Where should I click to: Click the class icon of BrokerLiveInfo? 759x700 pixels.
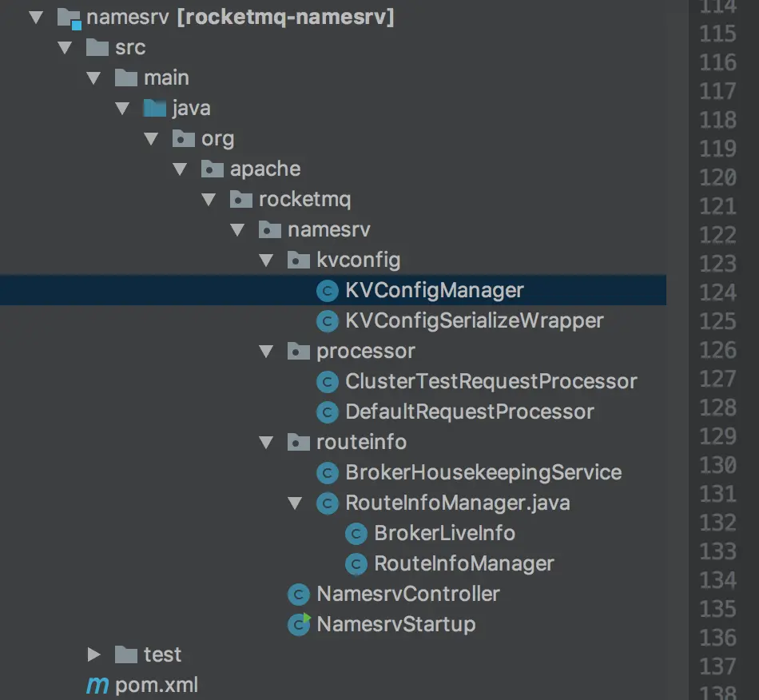tap(356, 533)
